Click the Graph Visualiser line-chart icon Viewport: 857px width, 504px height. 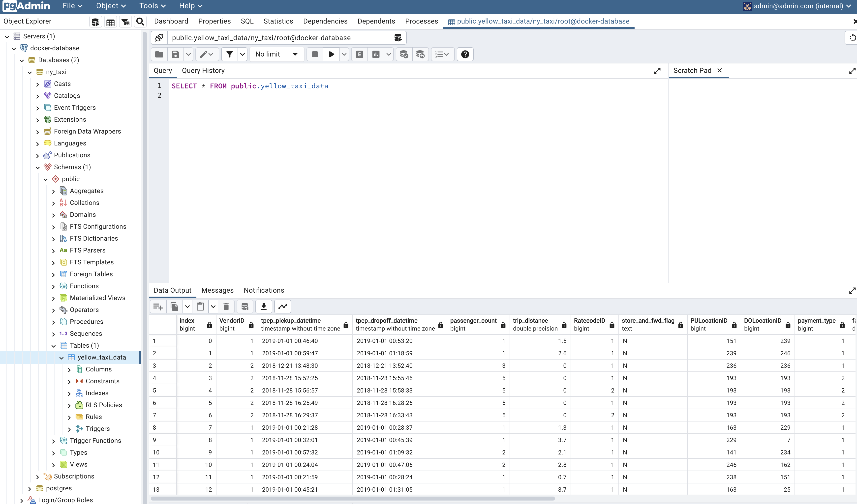[283, 307]
